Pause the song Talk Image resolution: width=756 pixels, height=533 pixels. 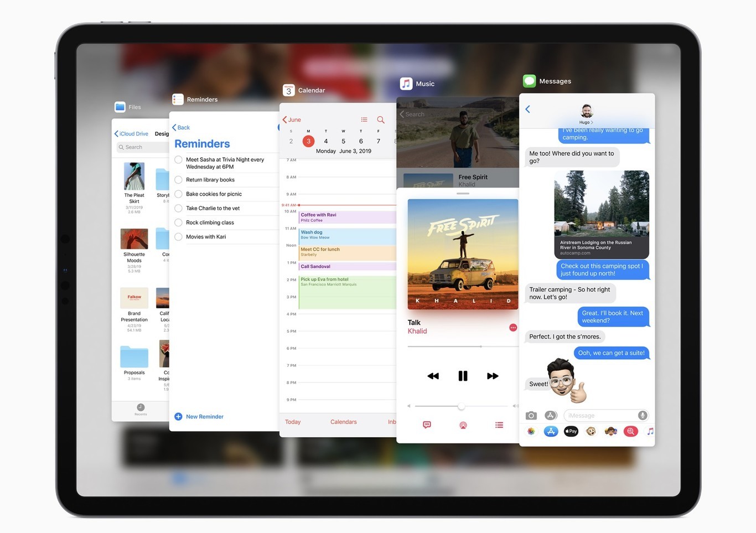click(463, 376)
